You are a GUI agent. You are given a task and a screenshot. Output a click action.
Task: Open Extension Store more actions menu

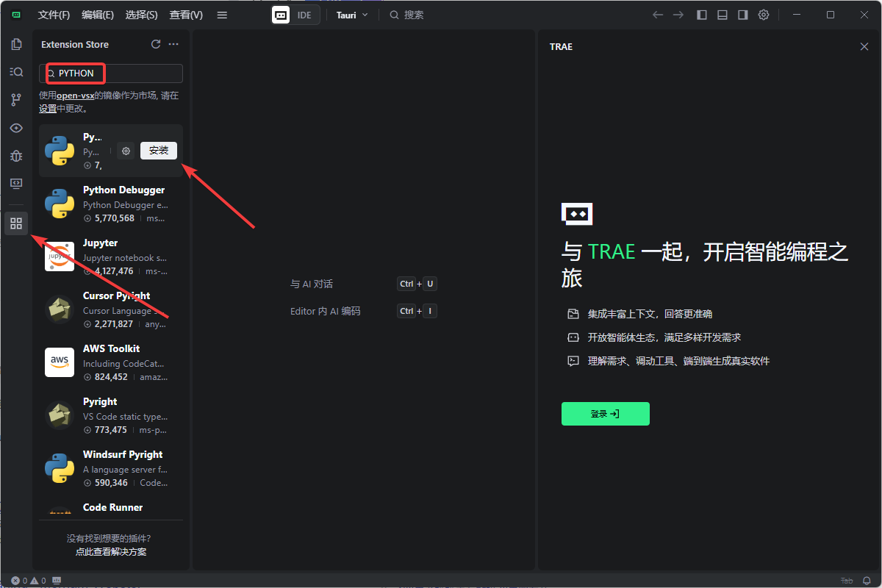pyautogui.click(x=173, y=44)
